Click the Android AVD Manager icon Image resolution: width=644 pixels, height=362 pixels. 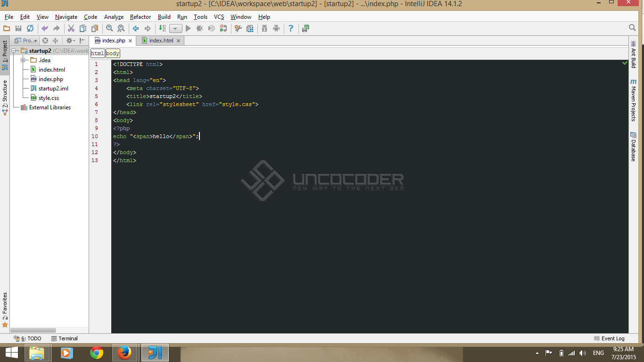[x=276, y=28]
